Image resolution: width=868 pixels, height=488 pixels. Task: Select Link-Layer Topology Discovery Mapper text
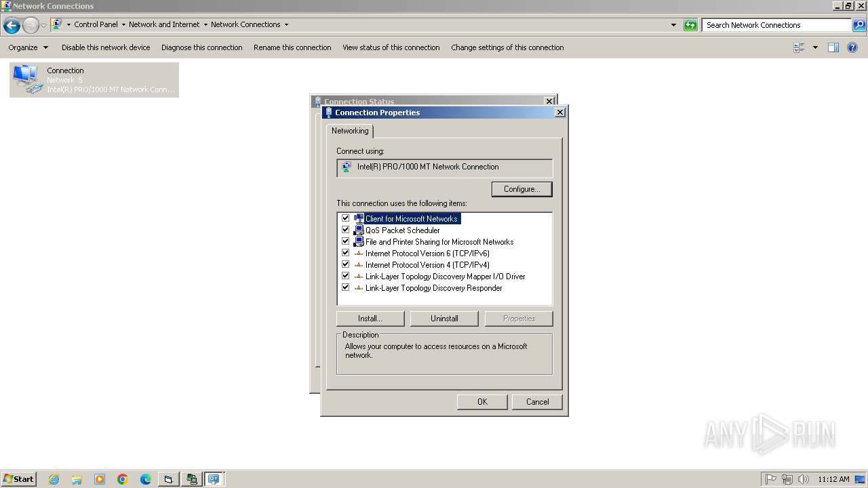pos(446,277)
